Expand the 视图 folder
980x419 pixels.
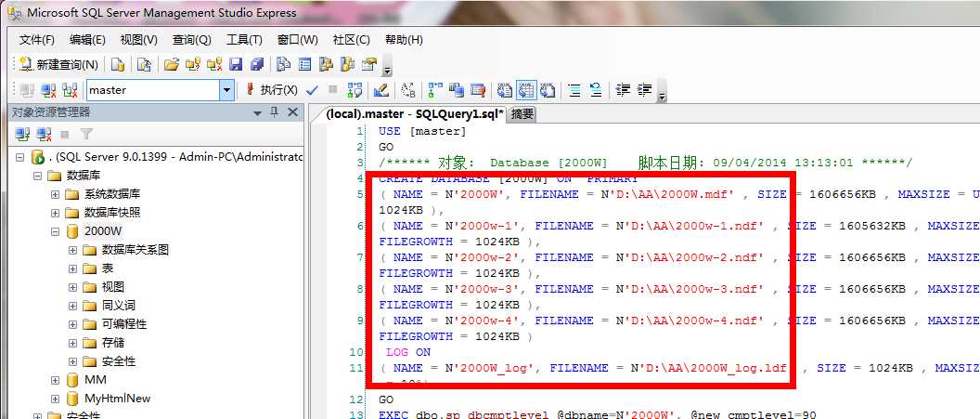coord(72,287)
